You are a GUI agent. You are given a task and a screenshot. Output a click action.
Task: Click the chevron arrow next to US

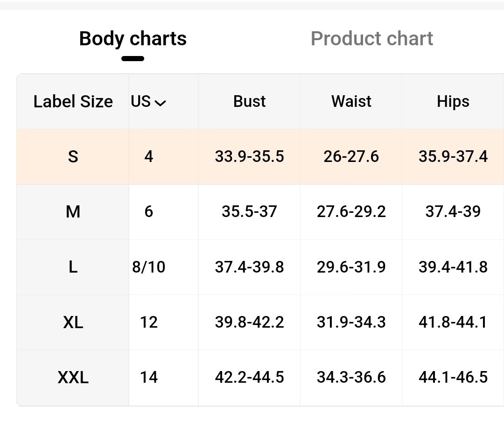[x=161, y=103]
